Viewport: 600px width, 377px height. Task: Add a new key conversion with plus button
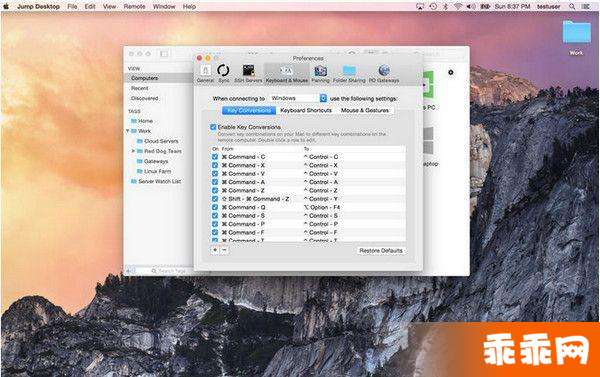click(215, 250)
